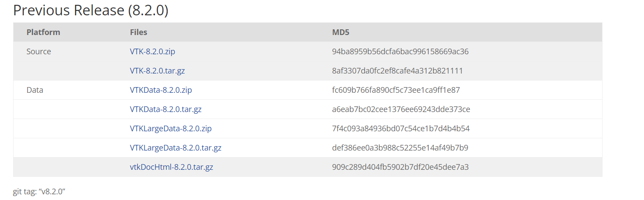644x200 pixels.
Task: Download VTKData-8.2.0.zip
Action: (161, 90)
